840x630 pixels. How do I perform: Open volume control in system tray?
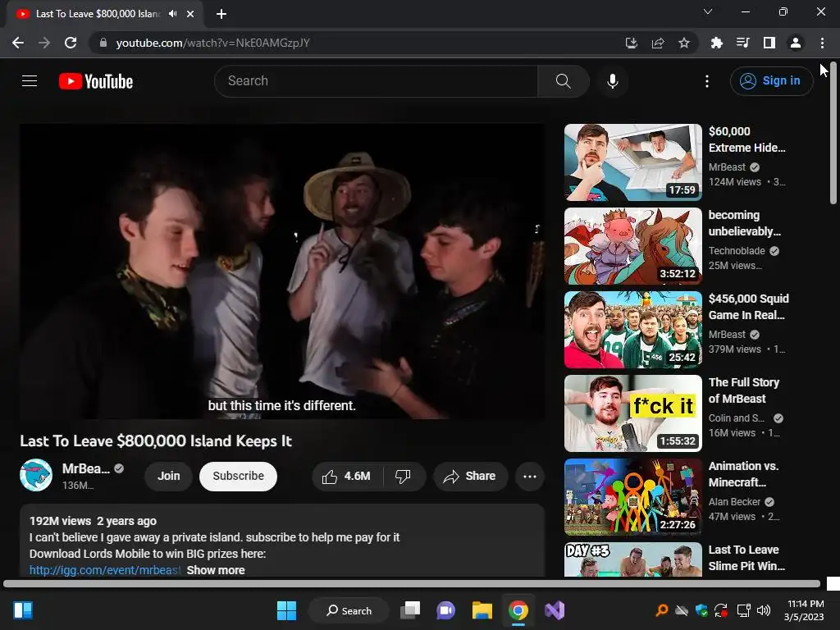click(x=764, y=610)
